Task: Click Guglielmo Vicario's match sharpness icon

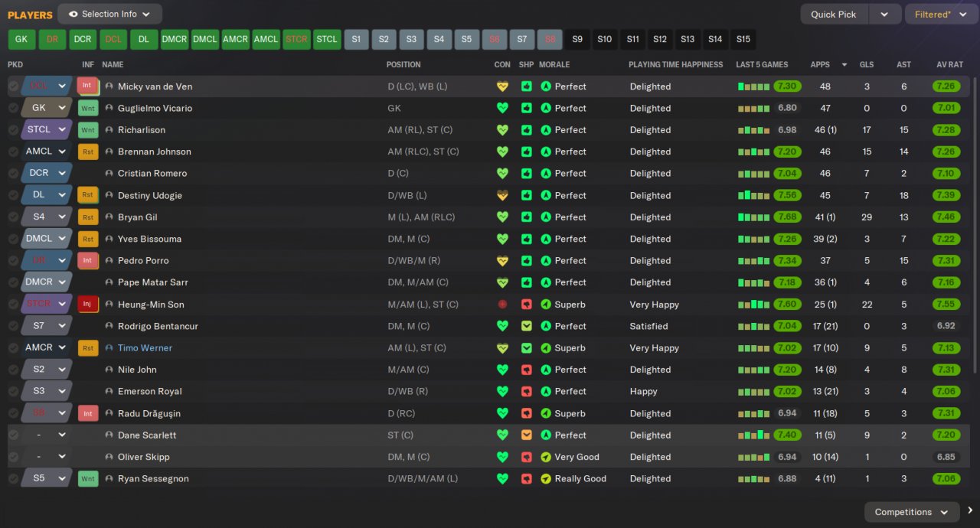Action: [526, 108]
